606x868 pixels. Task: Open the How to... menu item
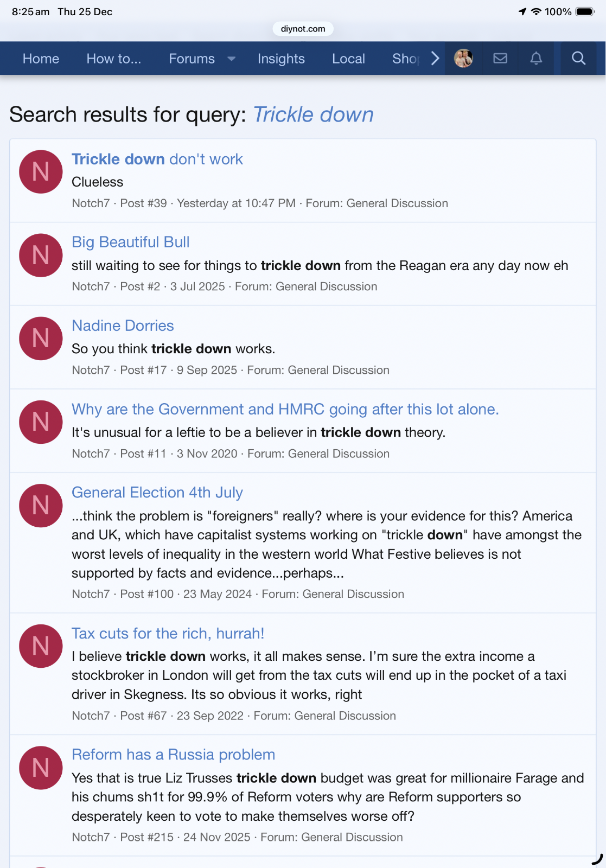pos(113,59)
